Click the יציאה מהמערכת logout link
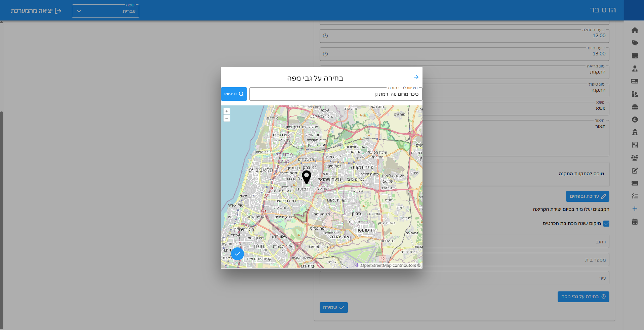 tap(36, 11)
